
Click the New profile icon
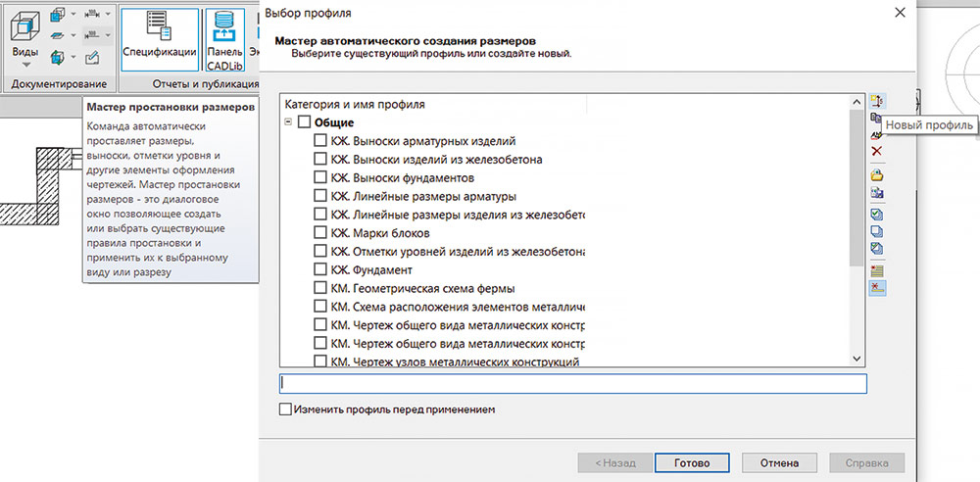point(877,102)
